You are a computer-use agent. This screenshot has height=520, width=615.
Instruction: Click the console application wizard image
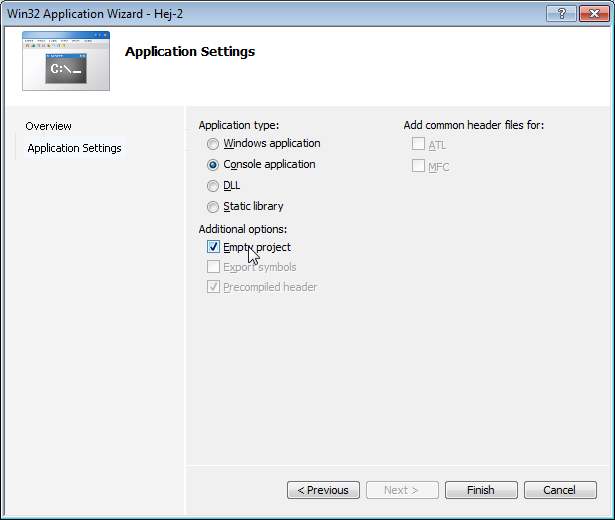(x=66, y=61)
